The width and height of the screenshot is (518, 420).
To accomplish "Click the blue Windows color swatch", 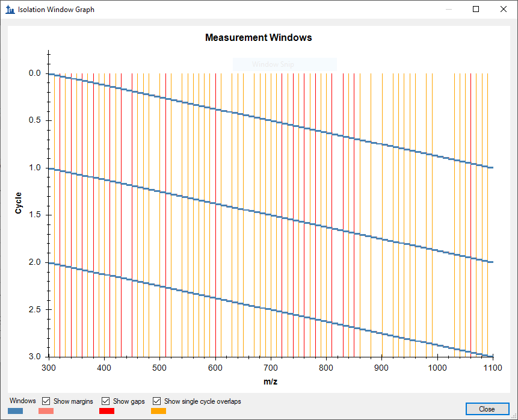I will tap(16, 411).
